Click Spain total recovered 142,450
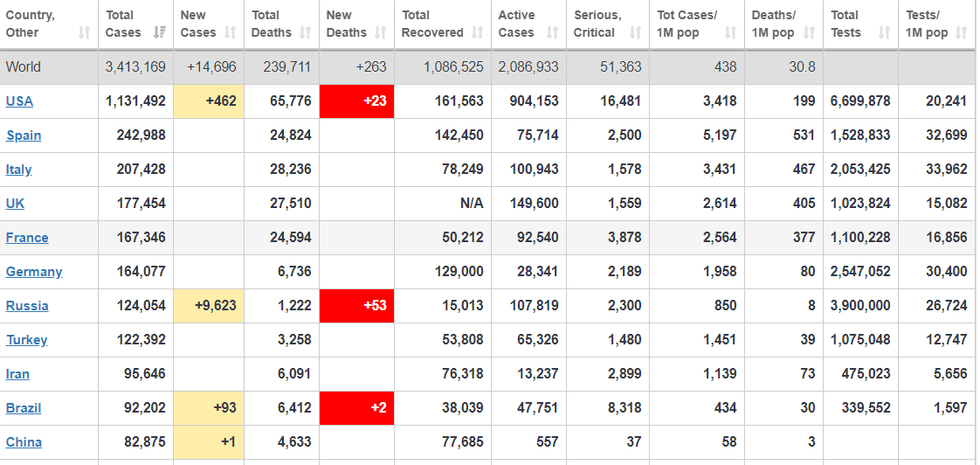This screenshot has height=465, width=980. tap(459, 135)
